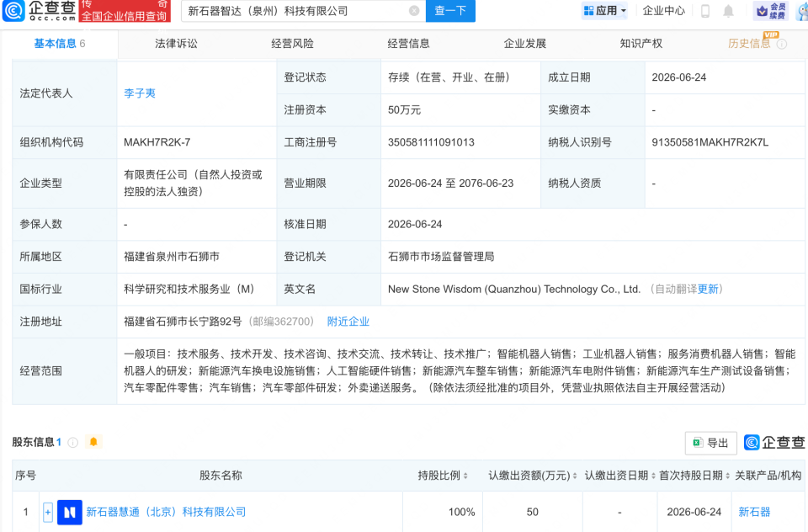
Task: Expand shareholder row with plus icon
Action: 48,513
